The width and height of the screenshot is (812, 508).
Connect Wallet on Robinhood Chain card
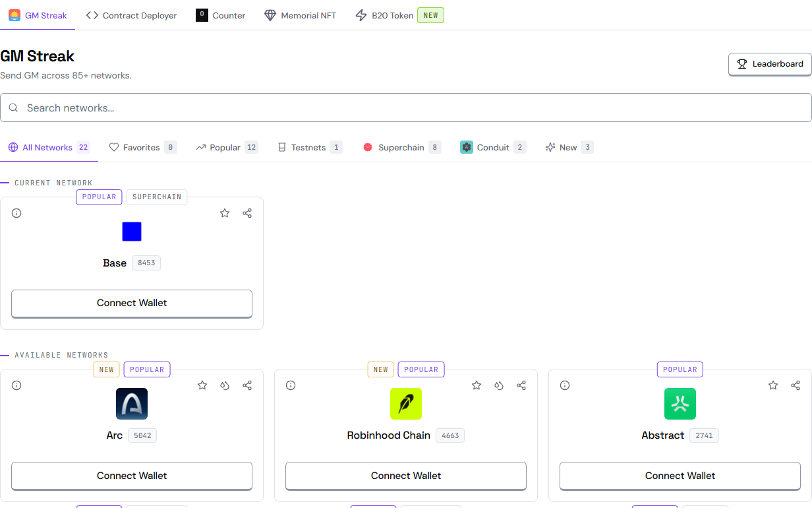click(406, 476)
